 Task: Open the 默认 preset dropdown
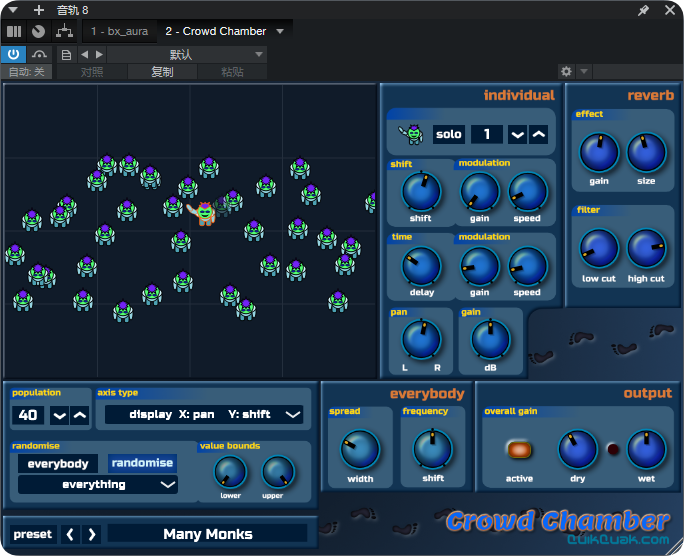click(187, 55)
